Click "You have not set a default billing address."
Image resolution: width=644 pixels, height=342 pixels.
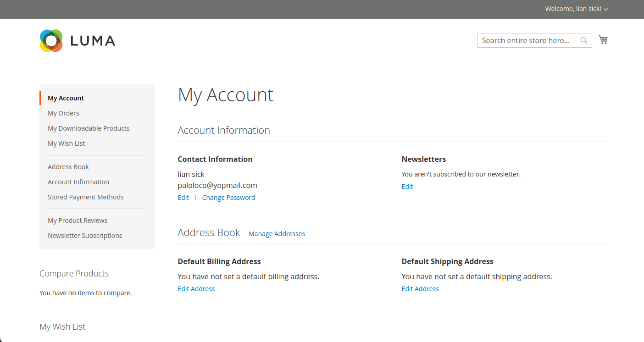coord(249,277)
